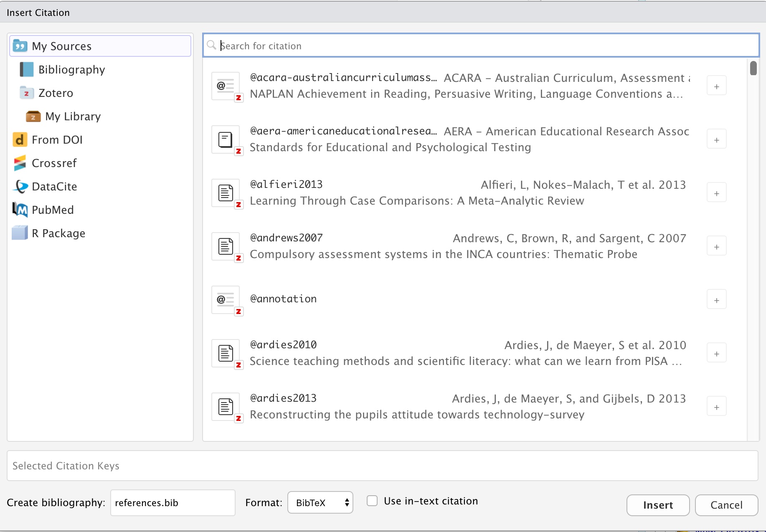The width and height of the screenshot is (766, 532).
Task: Click the article icon for @alfieri2013
Action: pyautogui.click(x=226, y=193)
